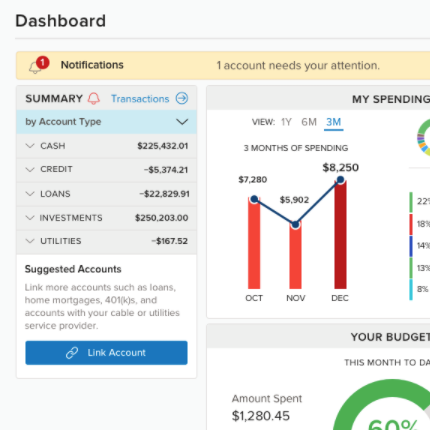Click the -$167.52 utilities balance
The image size is (430, 430).
[169, 241]
